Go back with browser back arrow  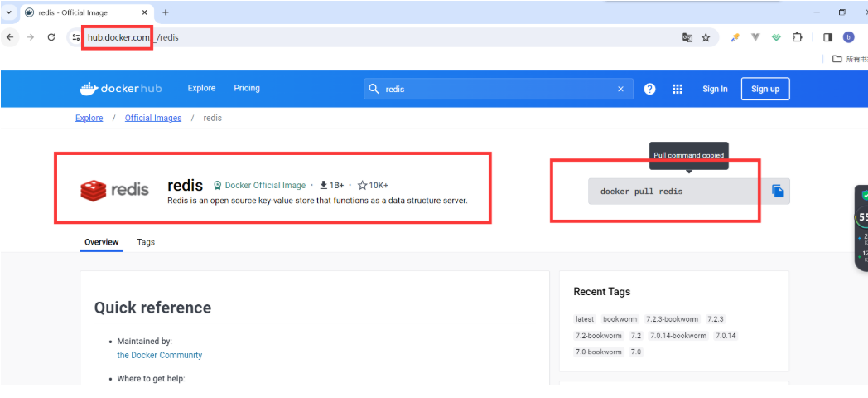coord(10,37)
